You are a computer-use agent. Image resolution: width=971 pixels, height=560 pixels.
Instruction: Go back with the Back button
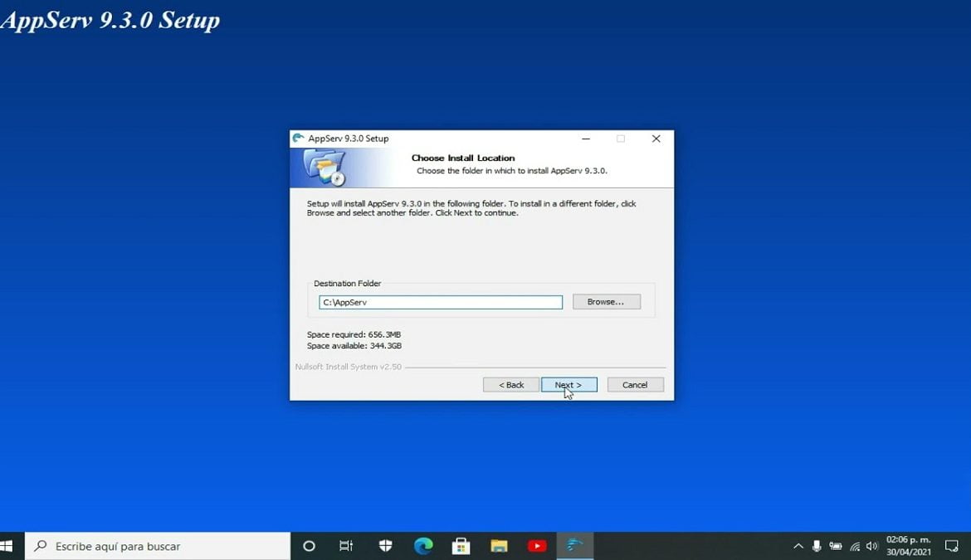pyautogui.click(x=510, y=385)
